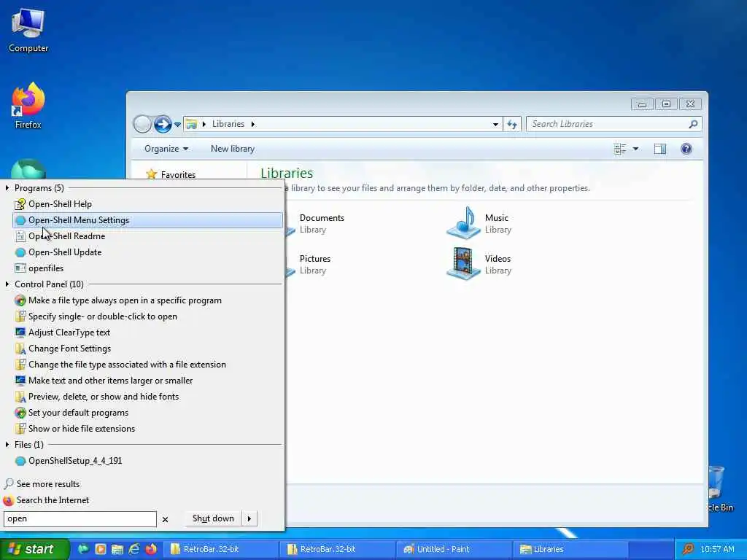The width and height of the screenshot is (747, 560).
Task: Expand the Shut down options arrow
Action: coord(249,518)
